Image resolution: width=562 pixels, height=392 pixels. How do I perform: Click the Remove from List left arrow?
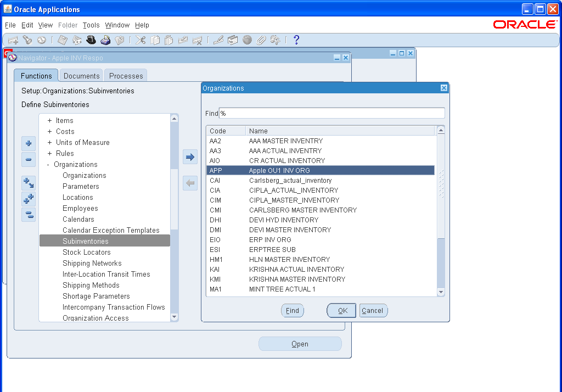tap(190, 183)
